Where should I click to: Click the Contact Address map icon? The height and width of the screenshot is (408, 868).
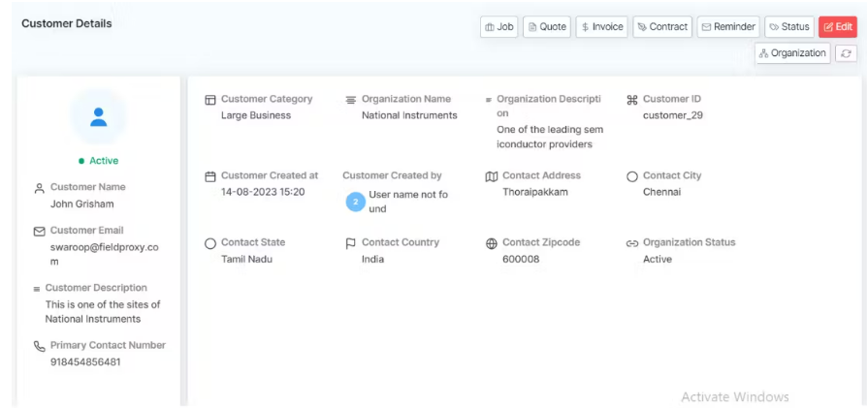point(492,176)
